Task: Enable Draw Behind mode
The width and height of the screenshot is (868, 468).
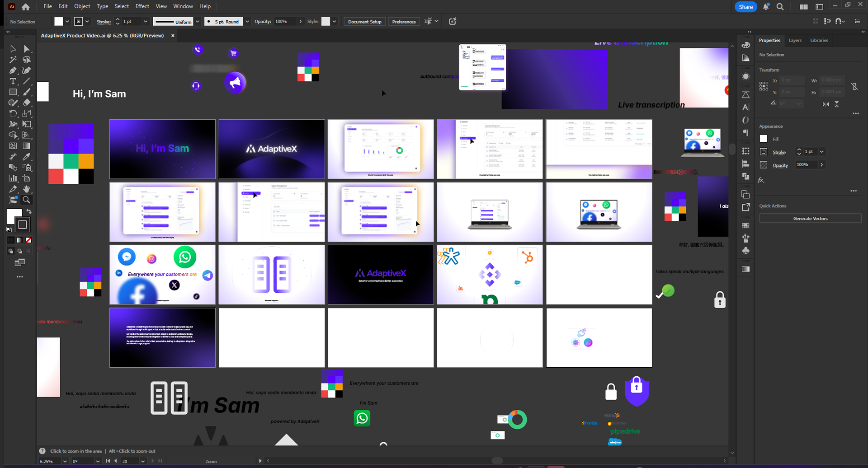Action: point(19,251)
